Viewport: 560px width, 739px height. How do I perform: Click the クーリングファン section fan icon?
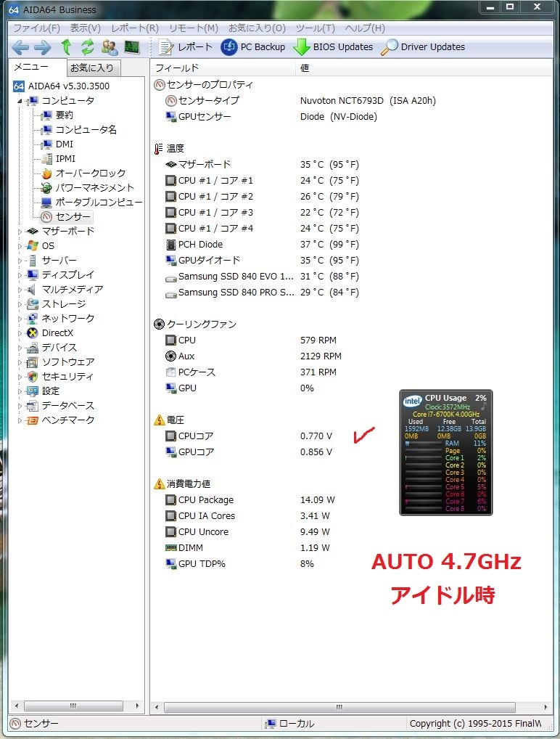point(159,324)
